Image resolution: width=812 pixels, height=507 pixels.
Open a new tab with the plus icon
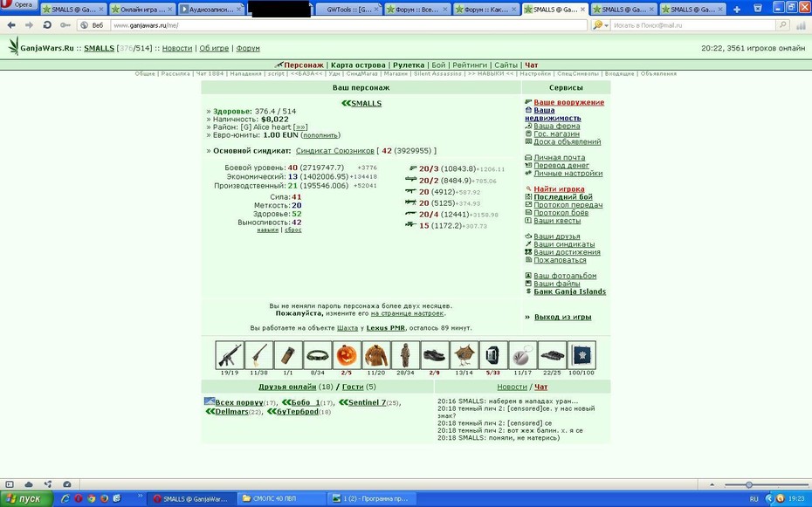[736, 10]
